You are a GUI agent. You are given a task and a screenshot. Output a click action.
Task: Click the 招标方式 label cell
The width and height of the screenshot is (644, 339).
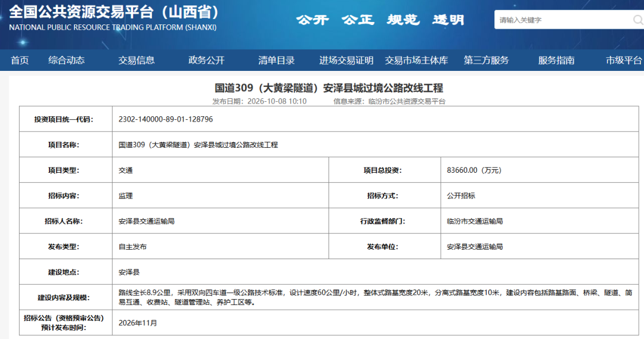[x=385, y=195]
